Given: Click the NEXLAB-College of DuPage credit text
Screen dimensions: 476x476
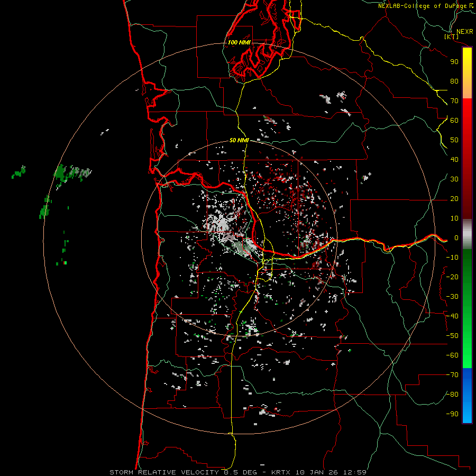Looking at the screenshot, I should click(x=426, y=6).
